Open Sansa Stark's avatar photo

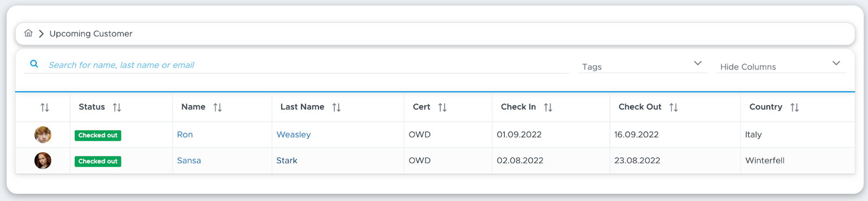coord(43,161)
